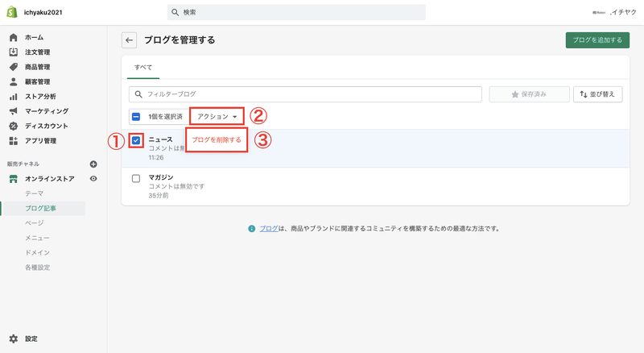
Task: Toggle the select-all checkbox beside 1個を選択済
Action: click(x=136, y=117)
